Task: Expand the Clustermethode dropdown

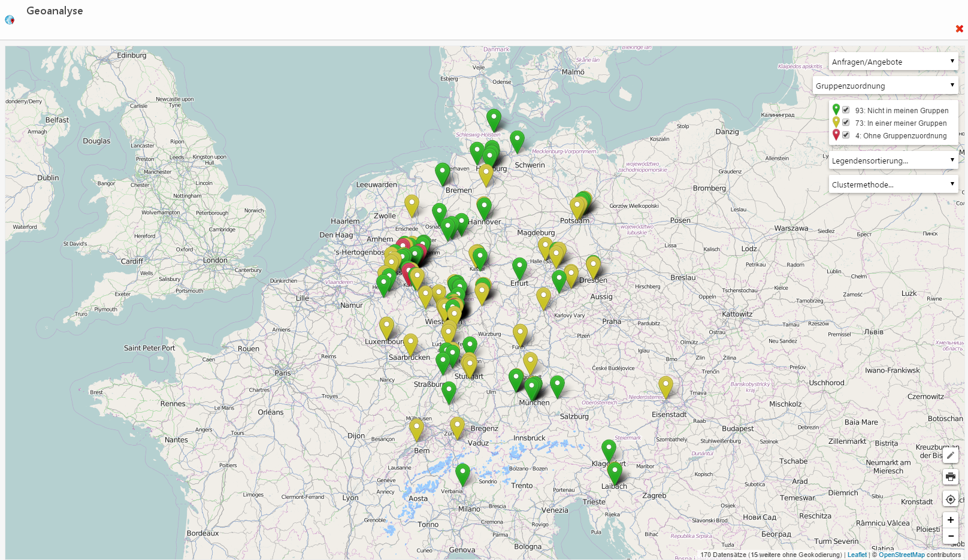Action: pos(893,184)
